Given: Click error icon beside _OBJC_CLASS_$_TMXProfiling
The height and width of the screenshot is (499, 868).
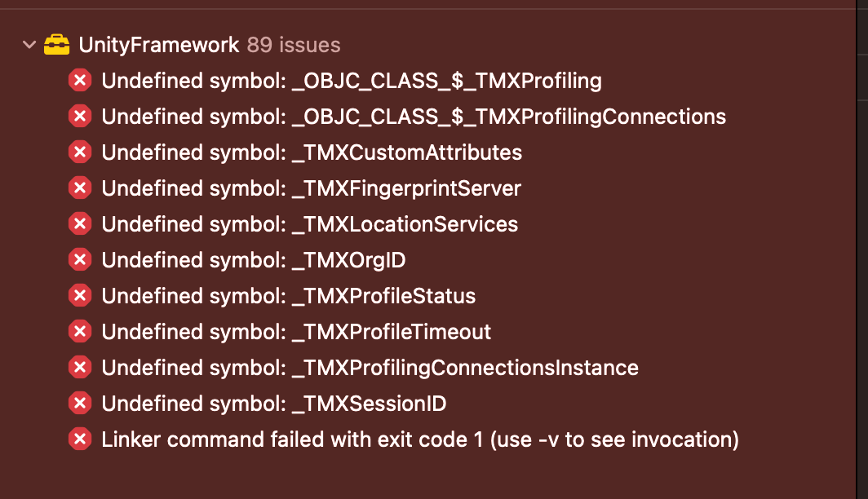Looking at the screenshot, I should 80,81.
